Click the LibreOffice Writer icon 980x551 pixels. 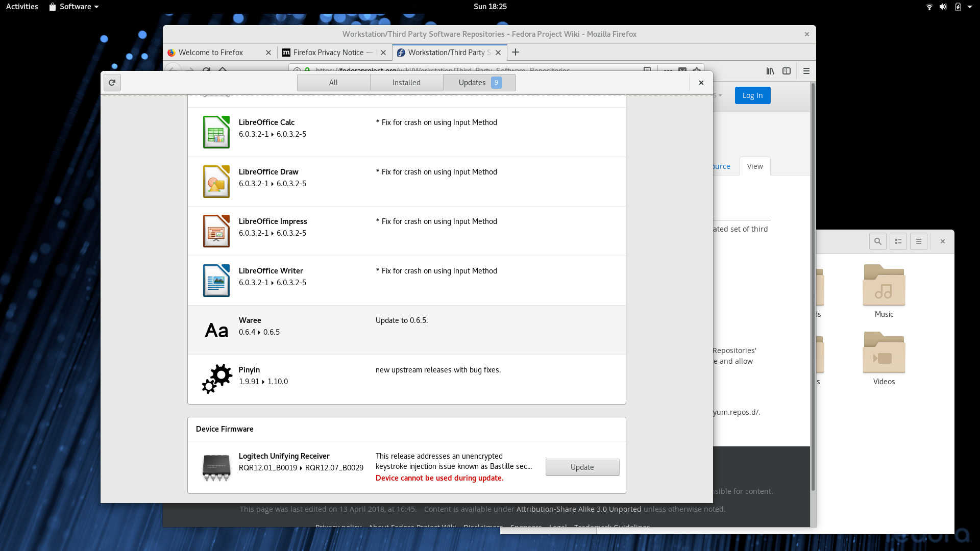click(x=216, y=281)
